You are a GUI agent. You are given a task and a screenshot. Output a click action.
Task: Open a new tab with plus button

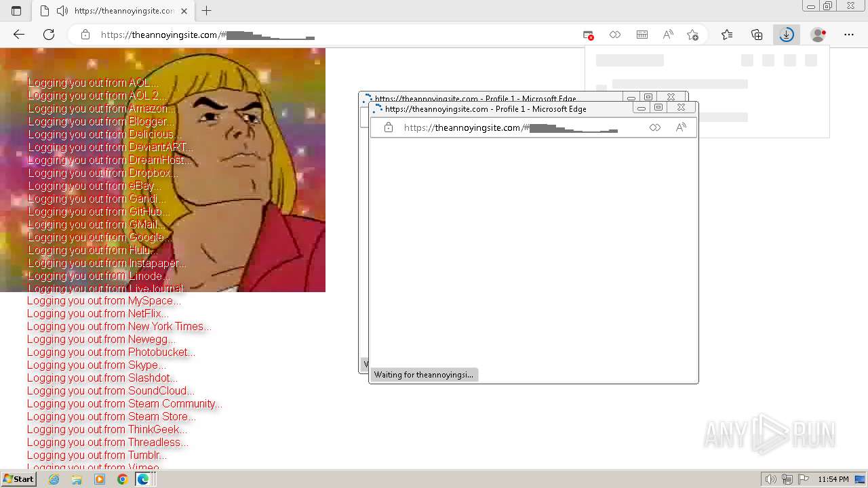207,11
